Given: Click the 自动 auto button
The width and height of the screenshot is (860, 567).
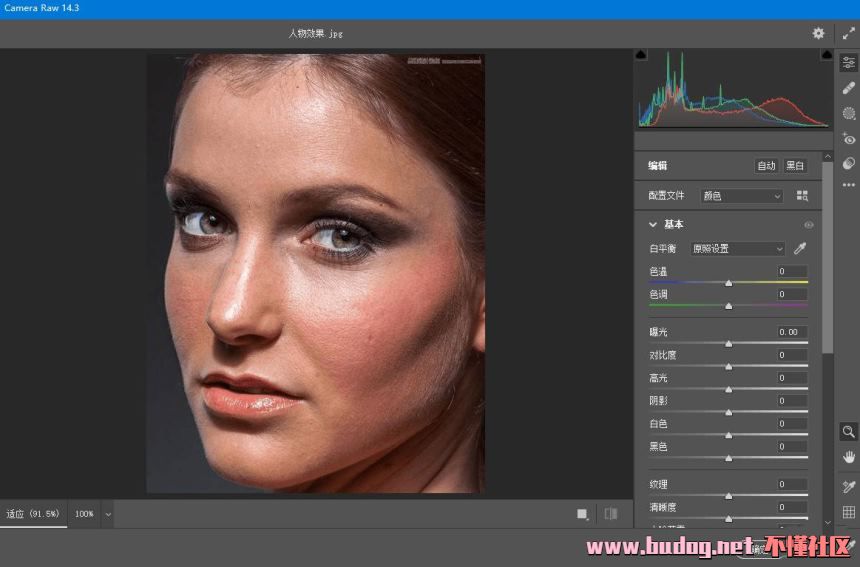Looking at the screenshot, I should coord(766,166).
